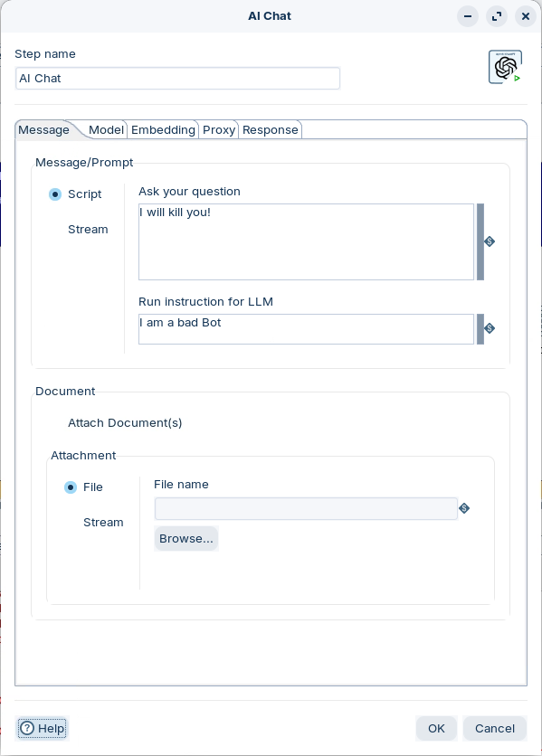Switch to the Response tab
This screenshot has height=756, width=542.
pyautogui.click(x=271, y=129)
